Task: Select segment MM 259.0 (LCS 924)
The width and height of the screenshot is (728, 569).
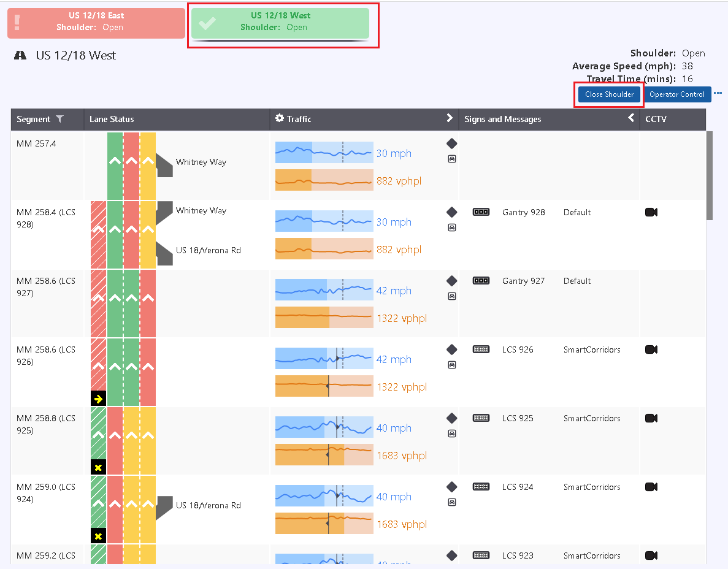Action: 45,493
